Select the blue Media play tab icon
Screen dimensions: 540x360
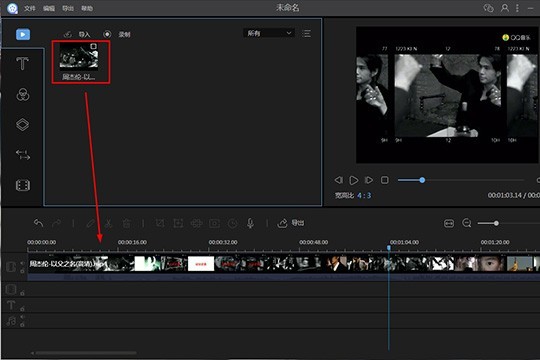tap(23, 34)
